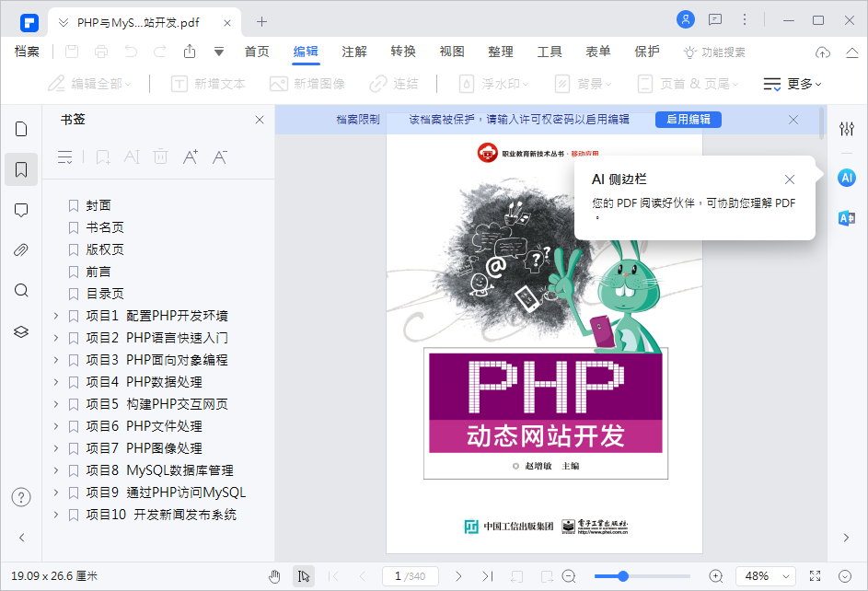The image size is (868, 591).
Task: Select the 前言 bookmark
Action: [98, 272]
